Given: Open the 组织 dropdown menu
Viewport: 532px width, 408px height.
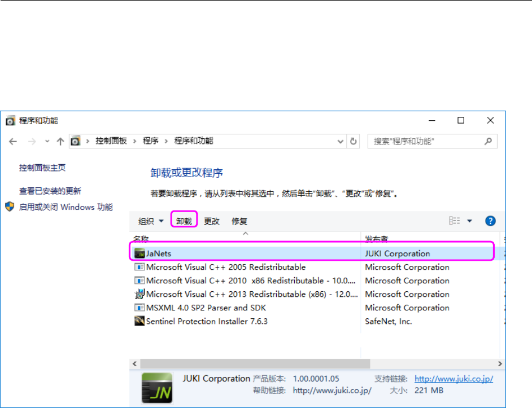Looking at the screenshot, I should [x=151, y=221].
